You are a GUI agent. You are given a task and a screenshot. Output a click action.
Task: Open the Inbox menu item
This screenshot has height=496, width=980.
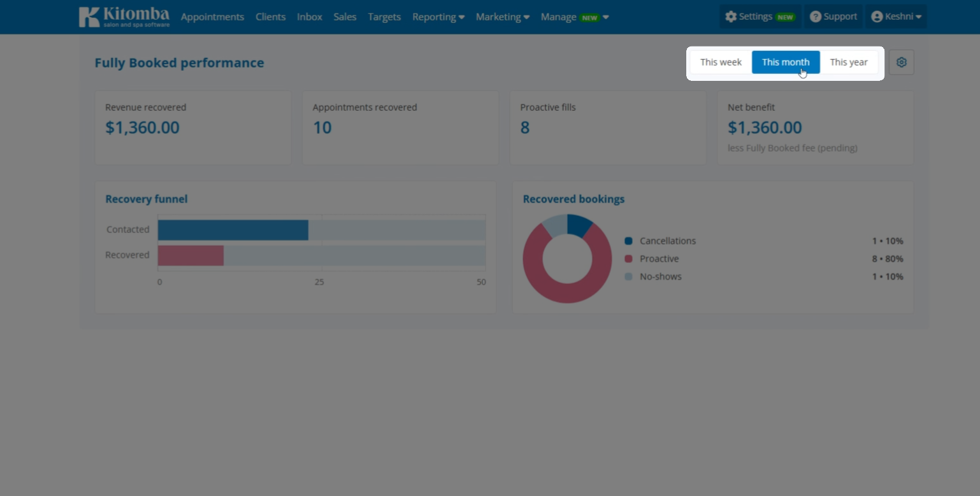pyautogui.click(x=310, y=17)
